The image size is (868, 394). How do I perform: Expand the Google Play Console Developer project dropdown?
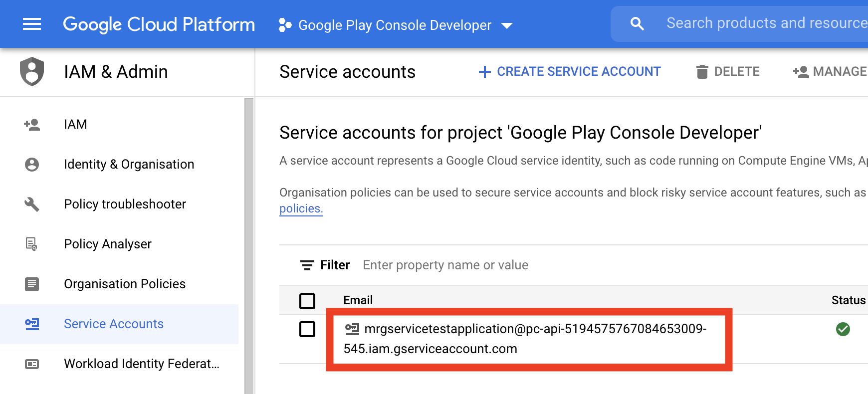pyautogui.click(x=507, y=25)
